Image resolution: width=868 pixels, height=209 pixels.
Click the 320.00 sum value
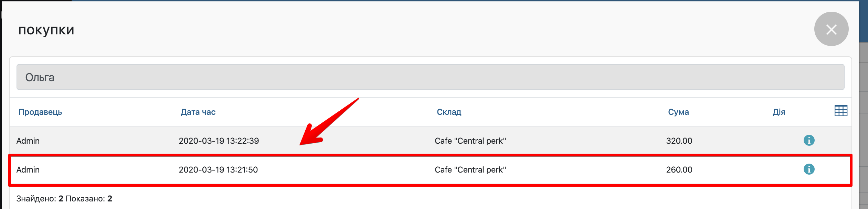click(x=679, y=141)
